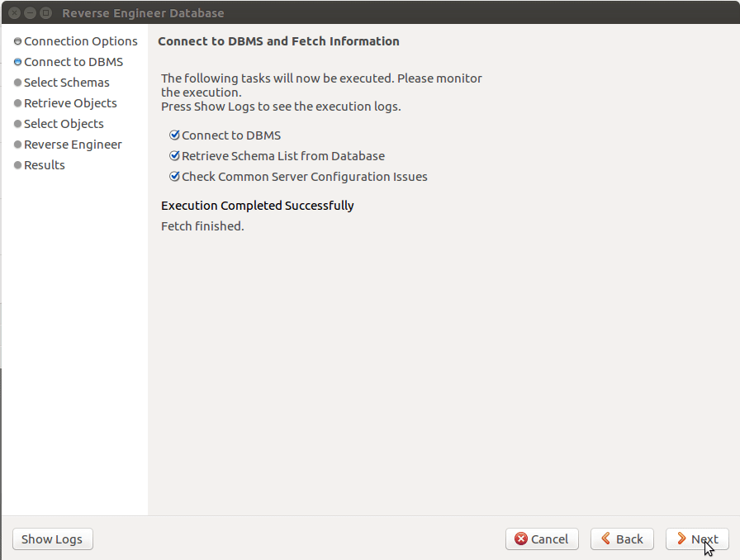Open the Show Logs view
The image size is (740, 560).
52,539
